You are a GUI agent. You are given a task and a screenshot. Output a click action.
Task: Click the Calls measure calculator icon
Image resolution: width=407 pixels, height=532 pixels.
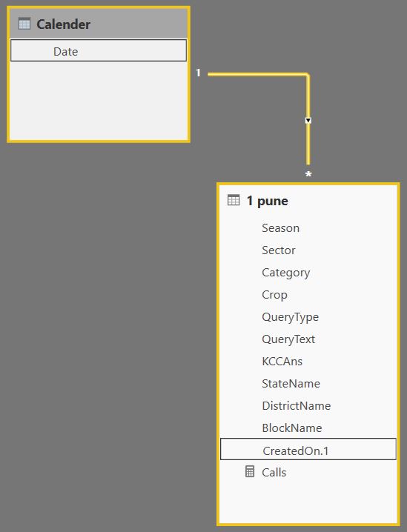pyautogui.click(x=250, y=471)
